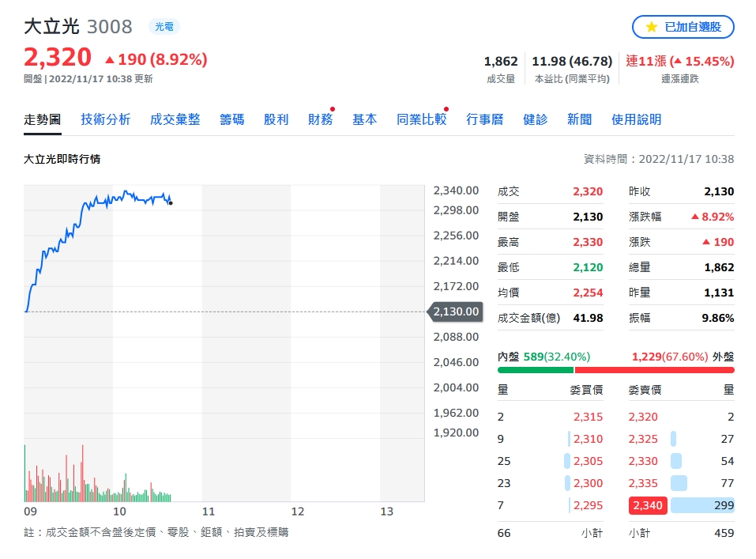Click the 最高 2,330 value
The image size is (756, 559).
point(588,242)
